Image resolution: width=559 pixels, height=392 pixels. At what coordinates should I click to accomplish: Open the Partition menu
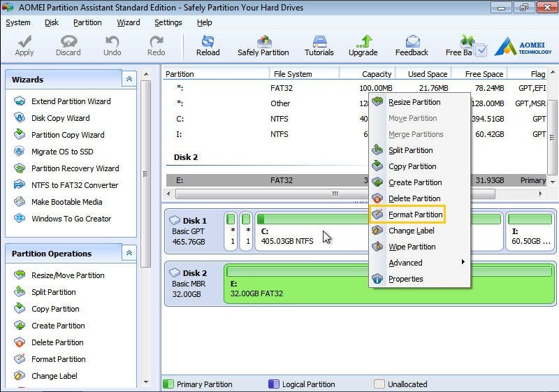pos(87,22)
